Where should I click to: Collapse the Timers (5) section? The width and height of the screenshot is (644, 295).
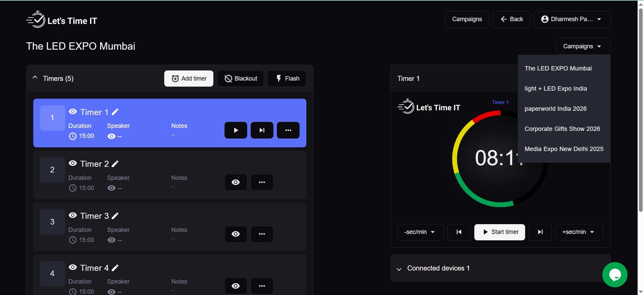click(35, 78)
